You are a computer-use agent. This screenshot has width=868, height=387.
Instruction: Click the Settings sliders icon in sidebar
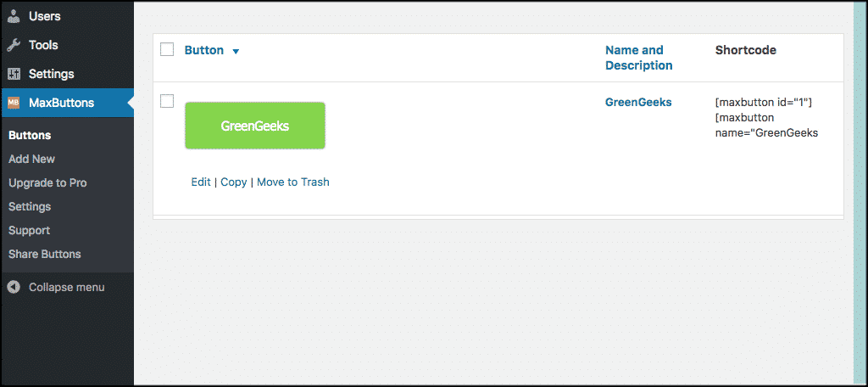point(14,74)
